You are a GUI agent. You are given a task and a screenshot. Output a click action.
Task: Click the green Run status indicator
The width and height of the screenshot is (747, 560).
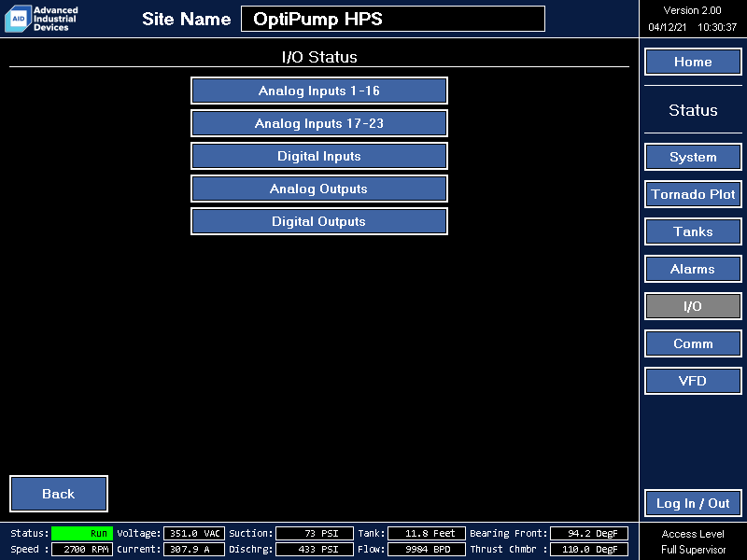click(x=82, y=533)
